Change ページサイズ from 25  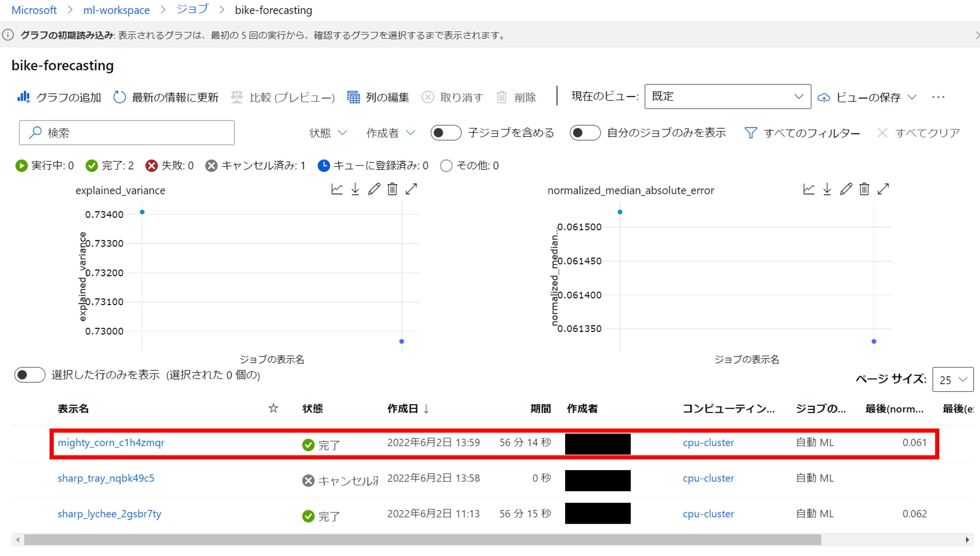point(952,379)
